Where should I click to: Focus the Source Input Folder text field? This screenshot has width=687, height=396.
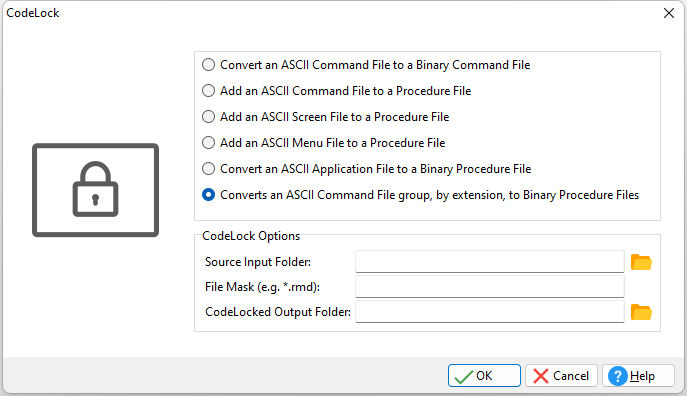tap(490, 262)
